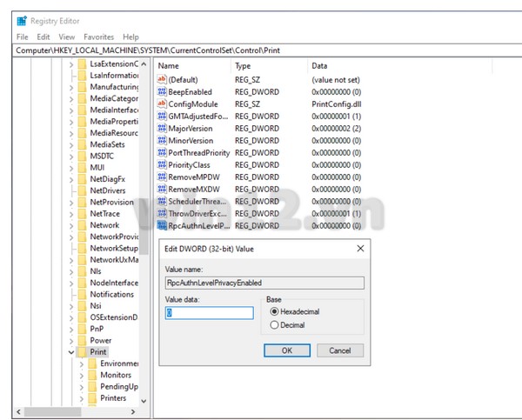The height and width of the screenshot is (420, 522).
Task: Click the Data column header
Action: [320, 66]
